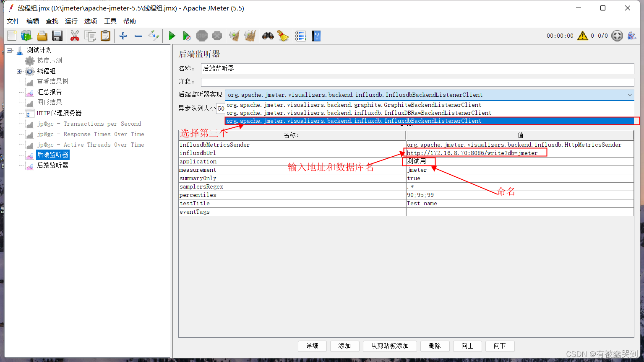Click the 删除 button
The height and width of the screenshot is (362, 644).
click(435, 346)
